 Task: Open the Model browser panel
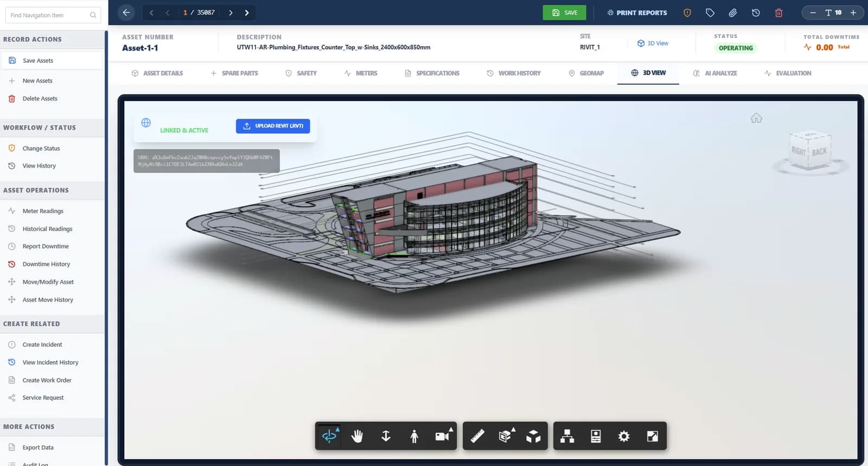tap(567, 436)
